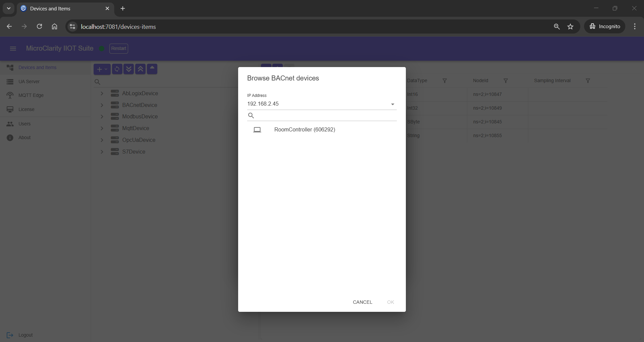Click the expand all double-chevron icon
Screen dimensions: 644x342
(x=129, y=69)
